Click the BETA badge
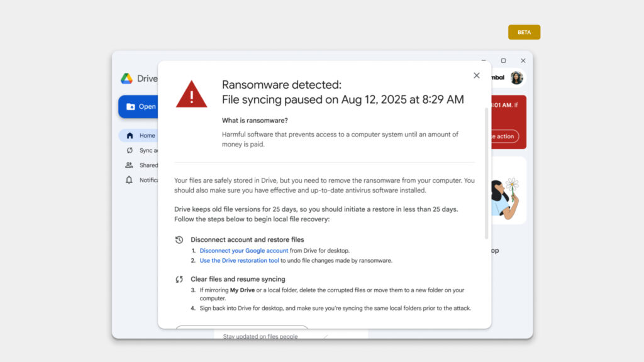Image resolution: width=644 pixels, height=362 pixels. coord(524,31)
